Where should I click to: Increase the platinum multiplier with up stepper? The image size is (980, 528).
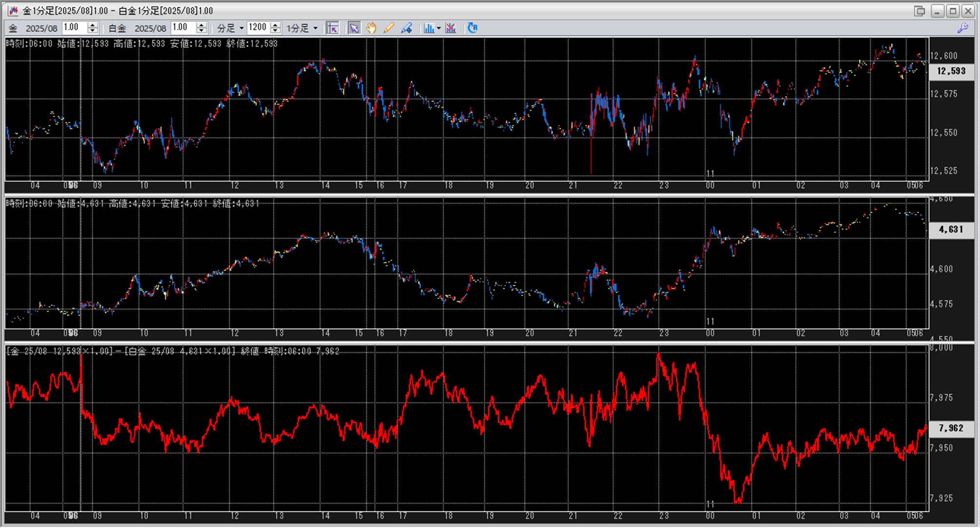point(202,25)
